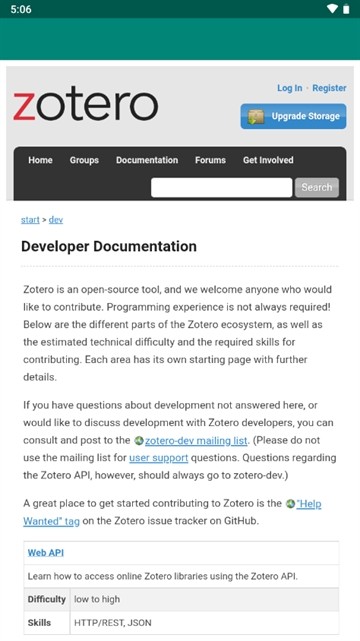
Task: Open the Register link
Action: click(329, 88)
